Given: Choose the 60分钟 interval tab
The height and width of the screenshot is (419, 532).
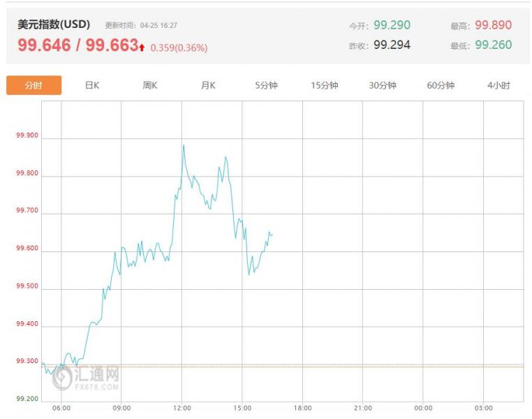Looking at the screenshot, I should [441, 85].
